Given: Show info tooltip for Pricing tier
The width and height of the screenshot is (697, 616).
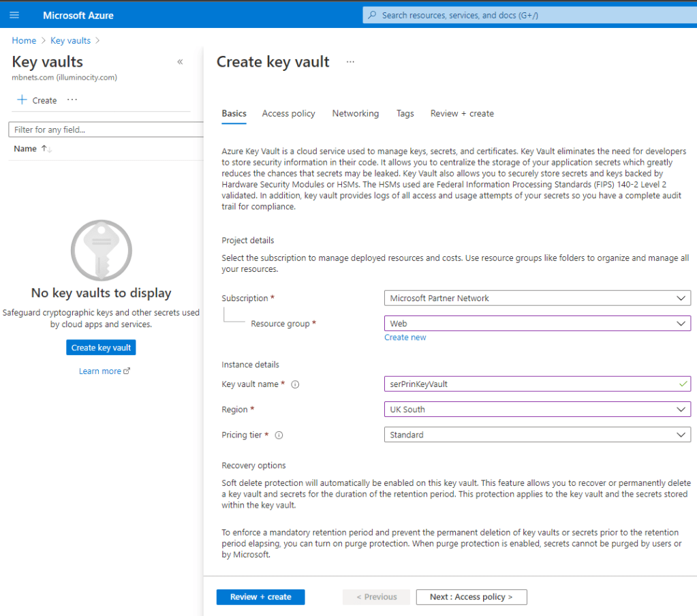Looking at the screenshot, I should (279, 435).
